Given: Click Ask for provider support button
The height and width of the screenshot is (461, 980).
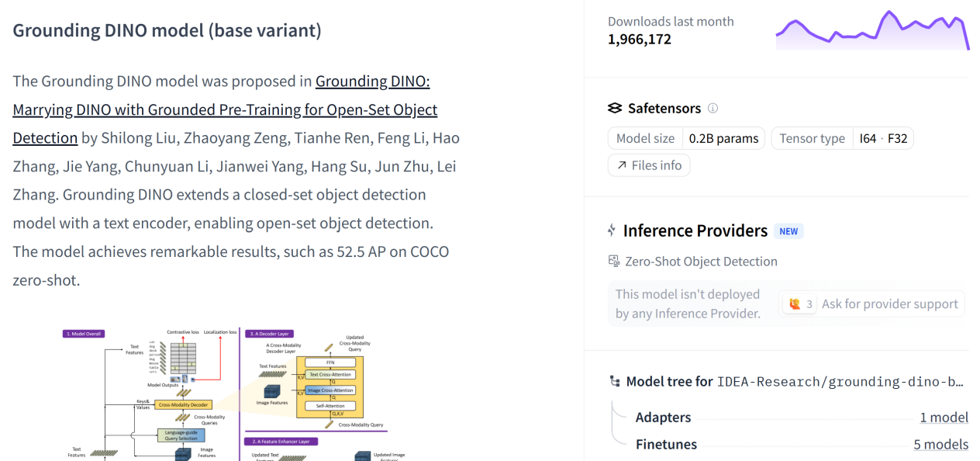Looking at the screenshot, I should (872, 304).
